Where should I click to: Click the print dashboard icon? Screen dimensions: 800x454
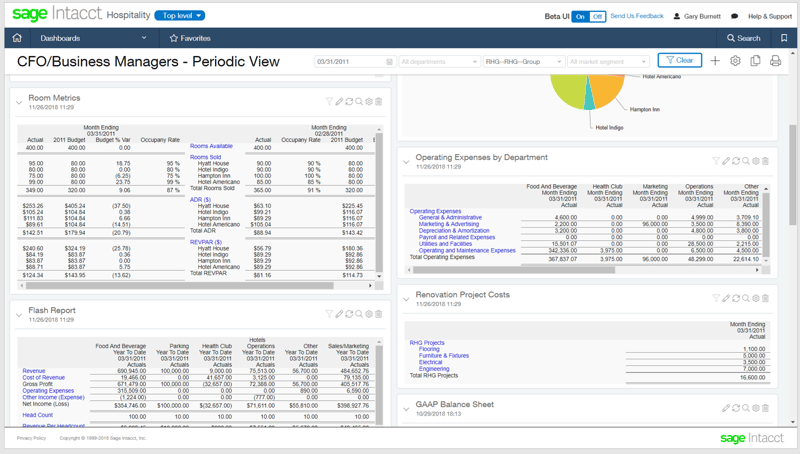[775, 61]
